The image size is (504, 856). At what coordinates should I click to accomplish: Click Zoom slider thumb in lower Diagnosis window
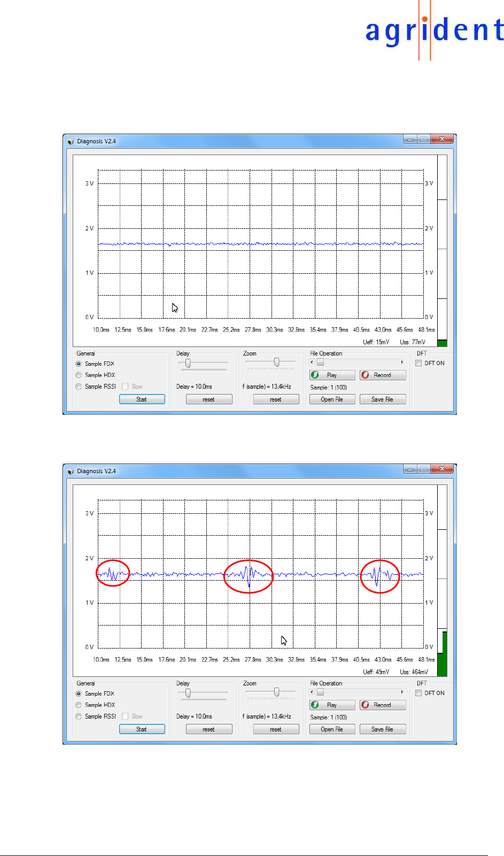[x=276, y=692]
